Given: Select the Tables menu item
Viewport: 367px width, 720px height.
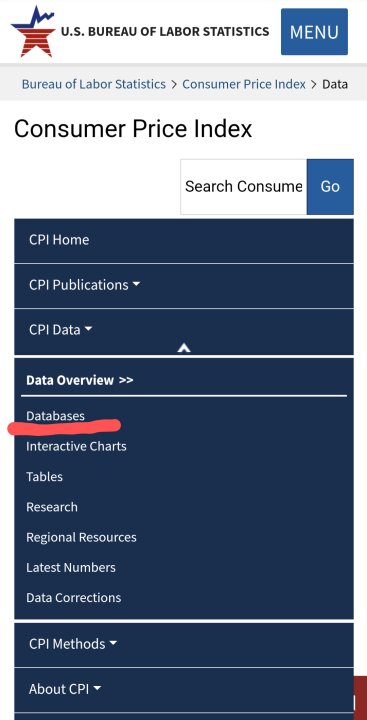Looking at the screenshot, I should tap(45, 477).
